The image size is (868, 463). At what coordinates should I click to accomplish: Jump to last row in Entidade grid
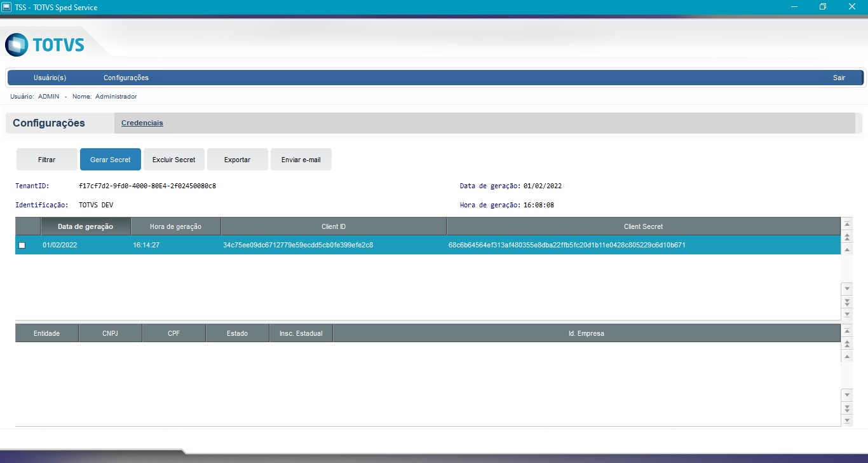coord(846,420)
